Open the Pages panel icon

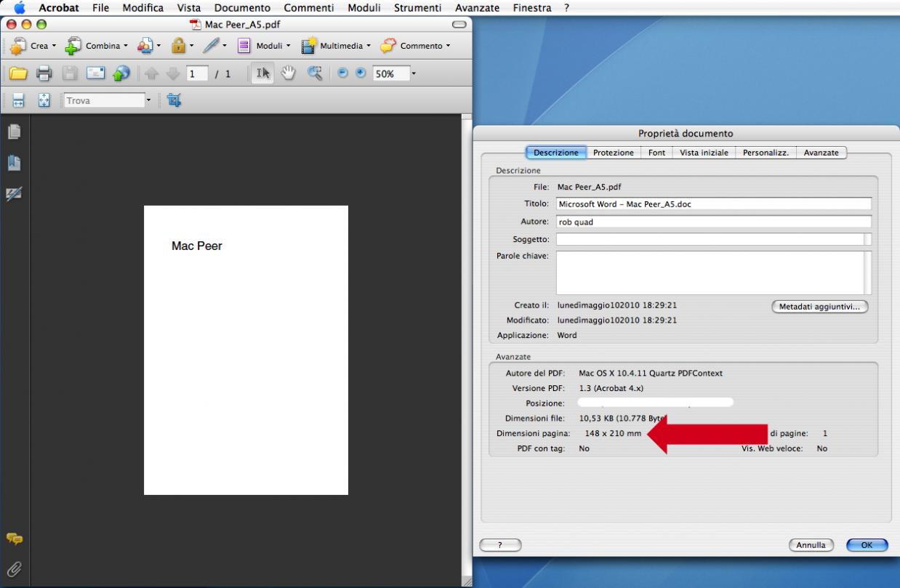pos(14,132)
